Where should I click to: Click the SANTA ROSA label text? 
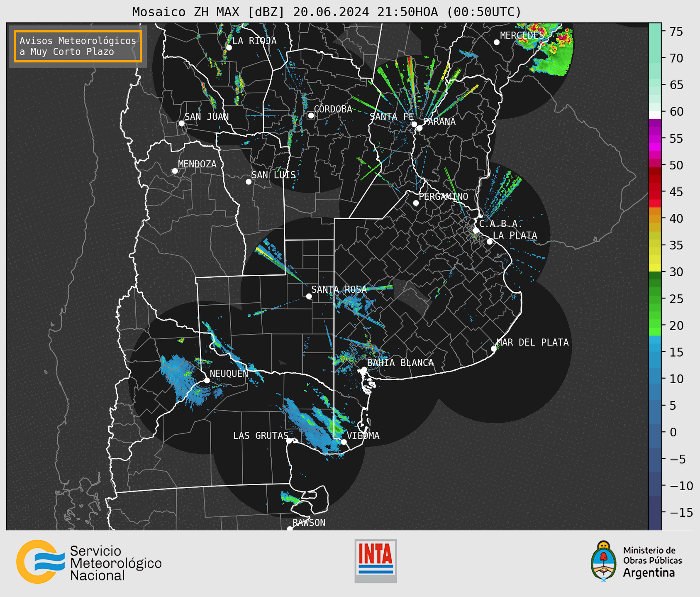(339, 289)
